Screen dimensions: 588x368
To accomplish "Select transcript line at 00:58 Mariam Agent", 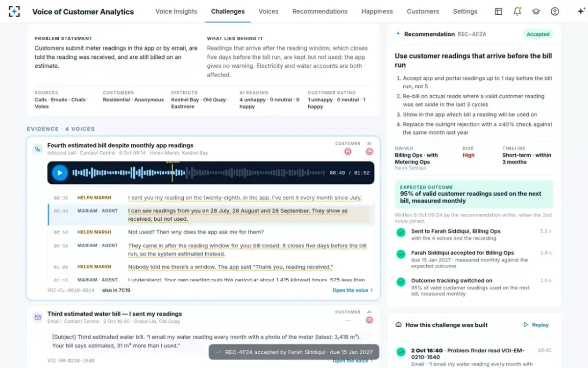I will click(x=211, y=250).
